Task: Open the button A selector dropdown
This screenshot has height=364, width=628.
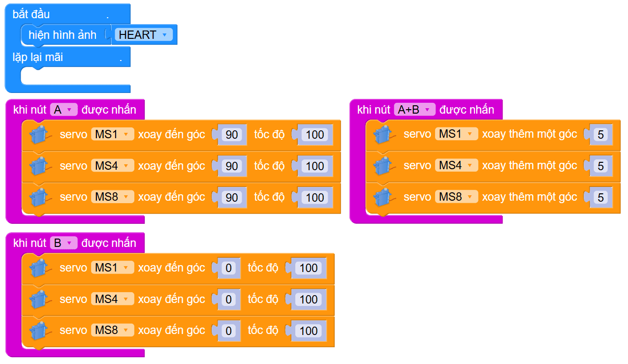Action: click(63, 110)
